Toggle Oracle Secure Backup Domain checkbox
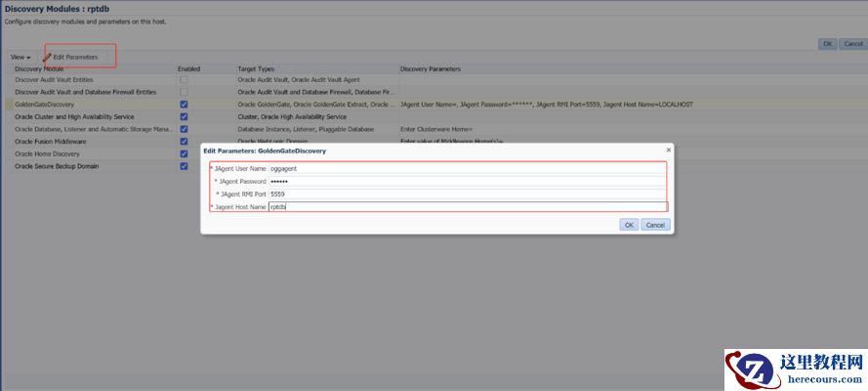 (x=184, y=166)
